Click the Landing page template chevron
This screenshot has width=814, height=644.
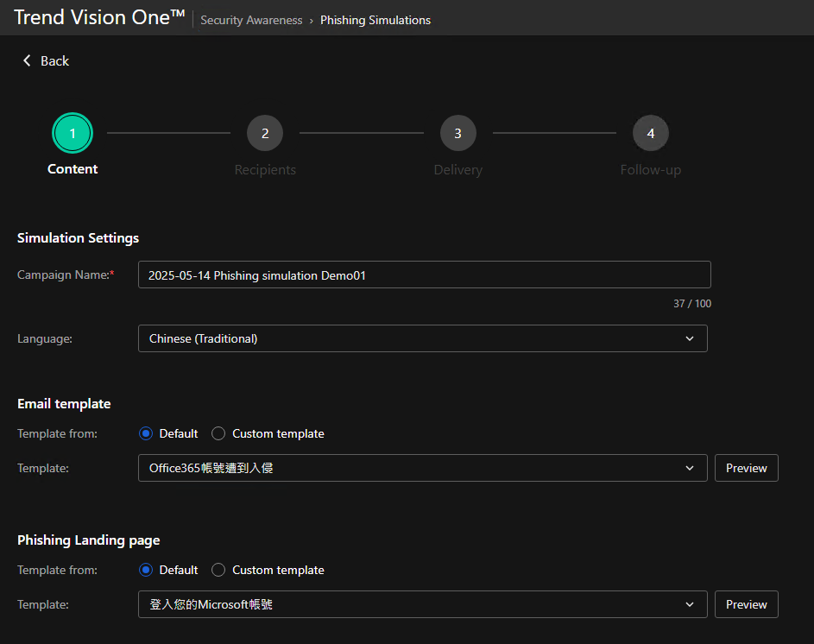(x=690, y=604)
